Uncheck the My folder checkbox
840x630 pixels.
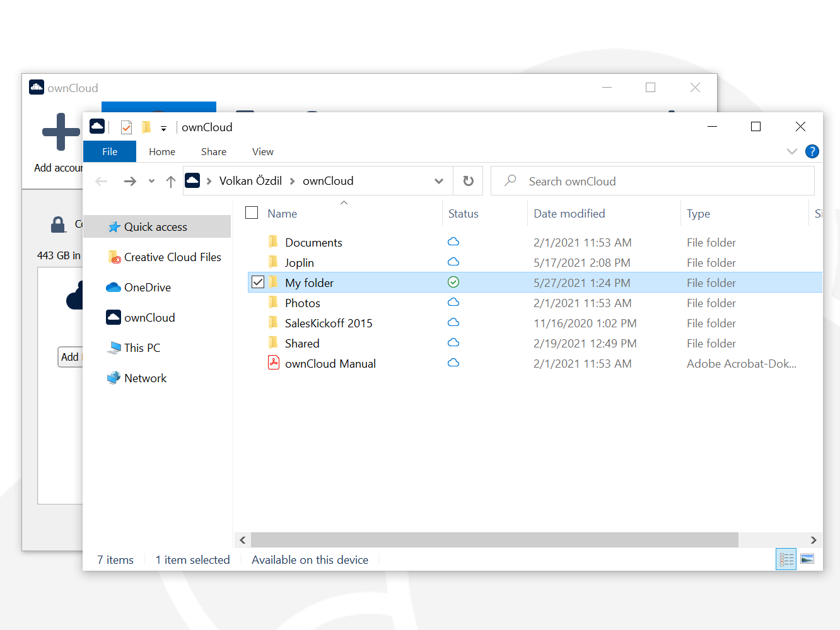[258, 282]
